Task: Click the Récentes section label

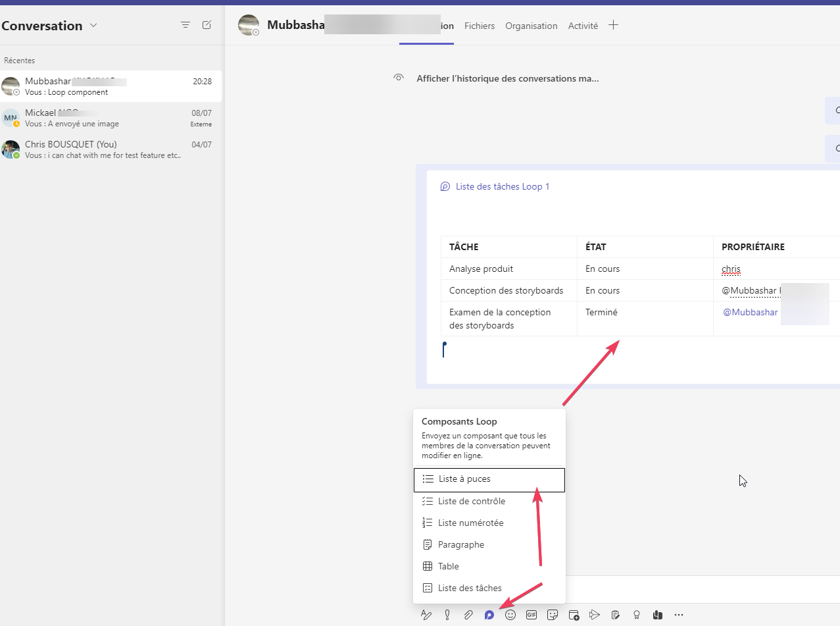Action: coord(19,61)
